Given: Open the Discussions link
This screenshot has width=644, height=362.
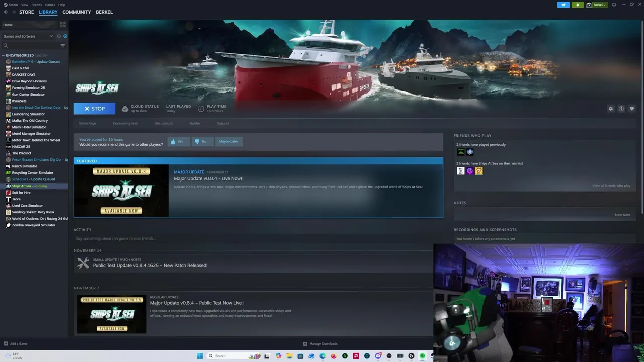Looking at the screenshot, I should [164, 123].
